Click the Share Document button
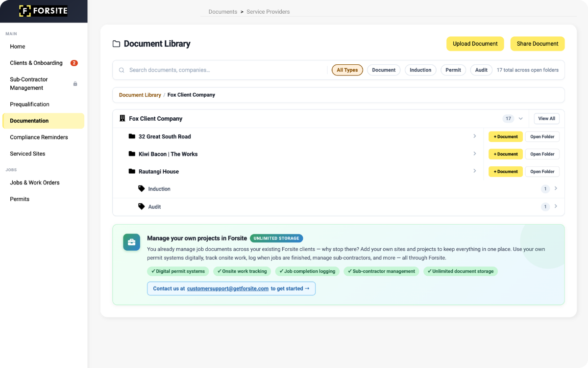This screenshot has width=588, height=368. (x=538, y=44)
